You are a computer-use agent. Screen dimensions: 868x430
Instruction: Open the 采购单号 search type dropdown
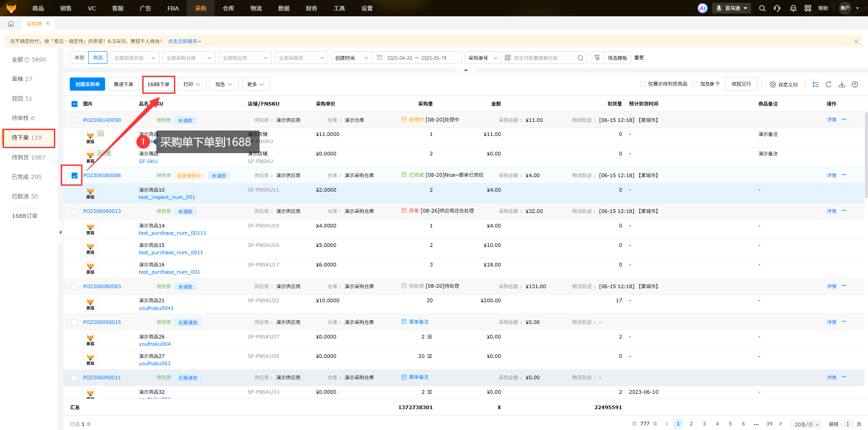pos(483,58)
